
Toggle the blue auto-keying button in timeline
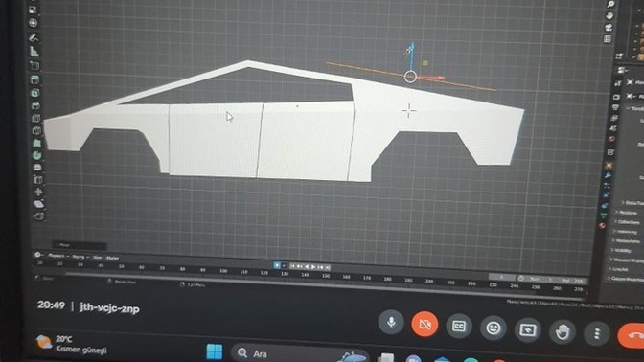point(276,265)
